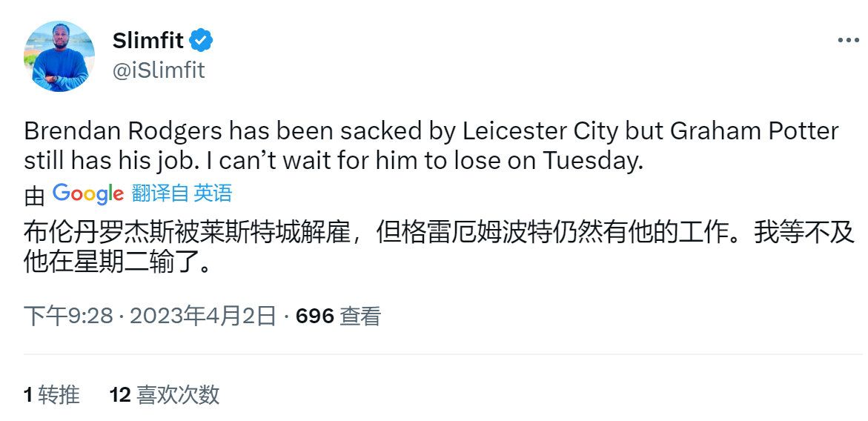
Task: Open Slimfit's profile avatar photo
Action: tap(59, 56)
